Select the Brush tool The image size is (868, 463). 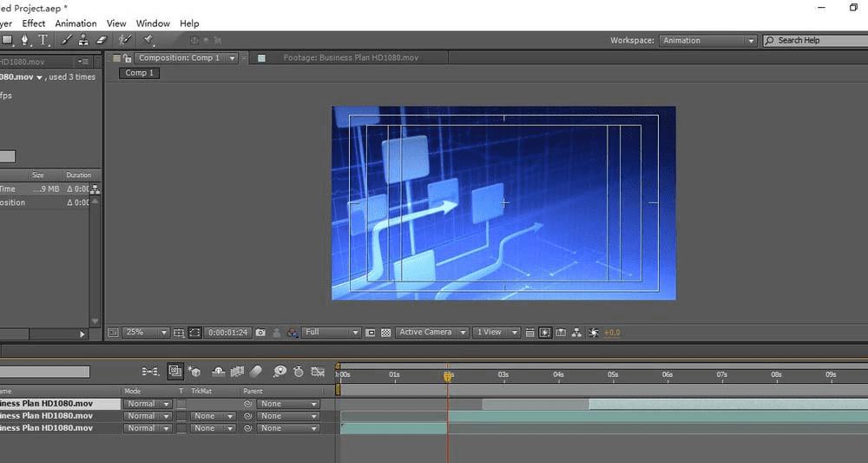66,40
